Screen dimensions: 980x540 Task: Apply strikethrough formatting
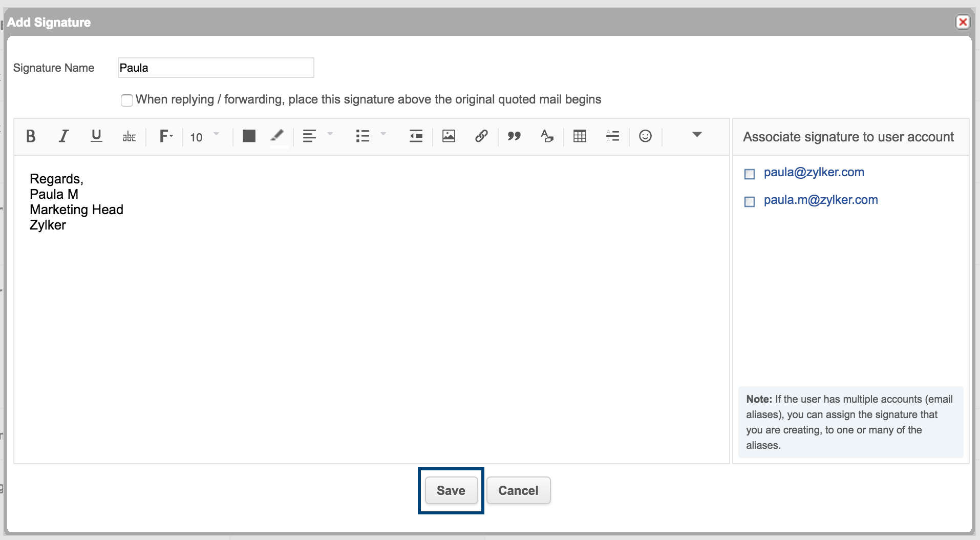[x=129, y=136]
